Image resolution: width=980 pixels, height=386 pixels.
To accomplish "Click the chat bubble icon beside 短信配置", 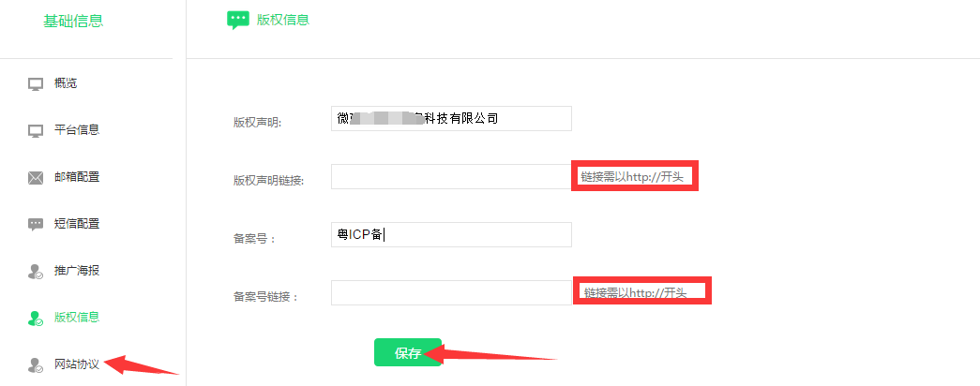I will click(36, 225).
